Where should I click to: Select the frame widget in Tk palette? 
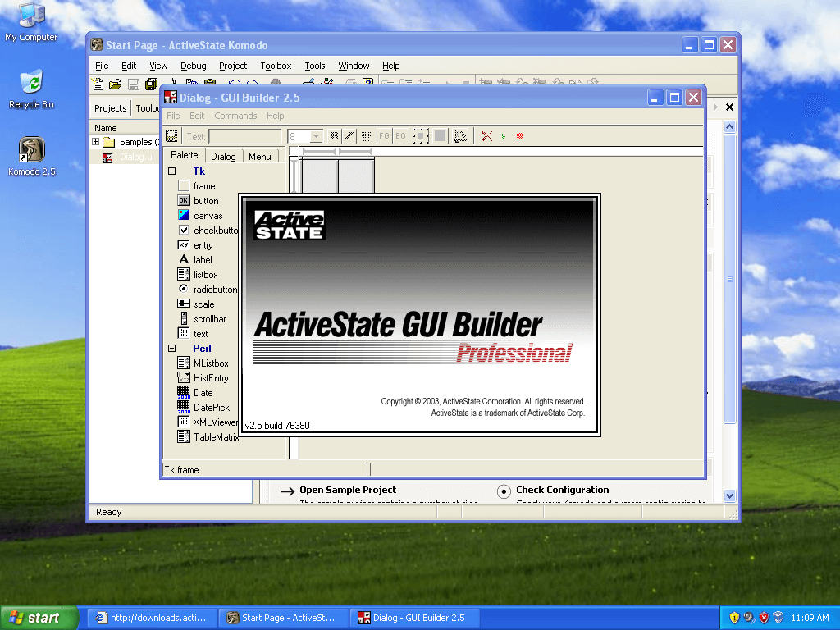196,186
